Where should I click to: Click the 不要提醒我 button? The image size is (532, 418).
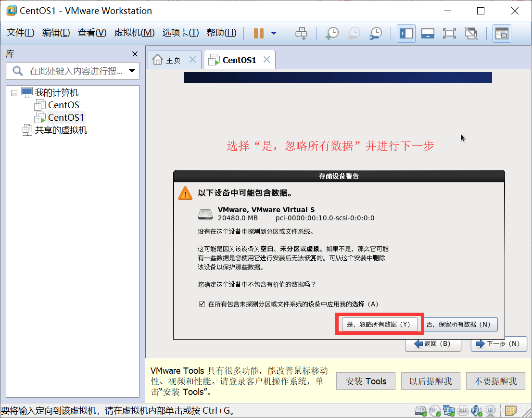pos(495,381)
